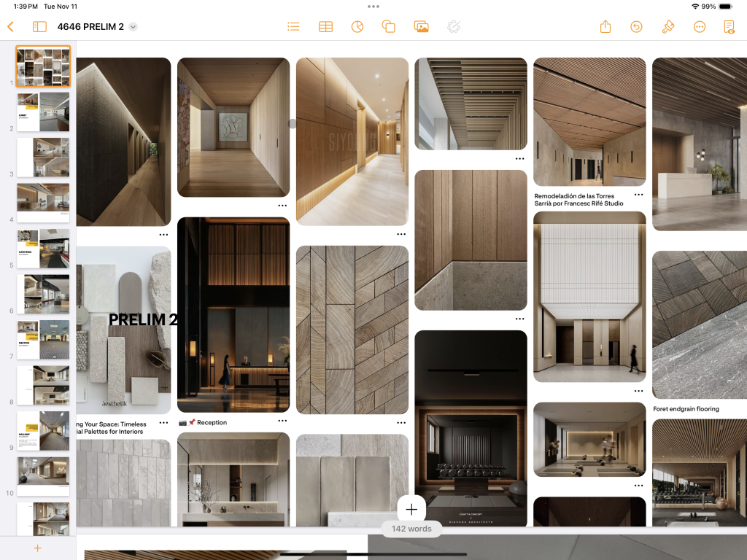
Task: Open the Format paintbrush panel
Action: (x=667, y=27)
